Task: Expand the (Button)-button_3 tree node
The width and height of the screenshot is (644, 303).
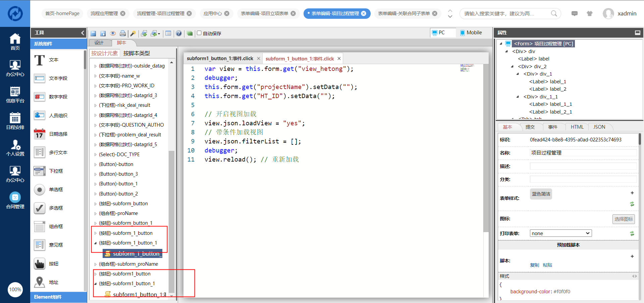Action: [x=95, y=174]
